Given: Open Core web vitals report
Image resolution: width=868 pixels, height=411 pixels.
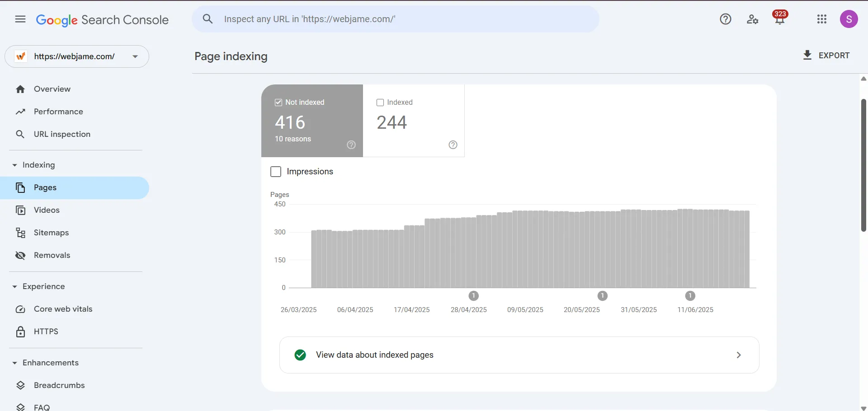Looking at the screenshot, I should 75,309.
